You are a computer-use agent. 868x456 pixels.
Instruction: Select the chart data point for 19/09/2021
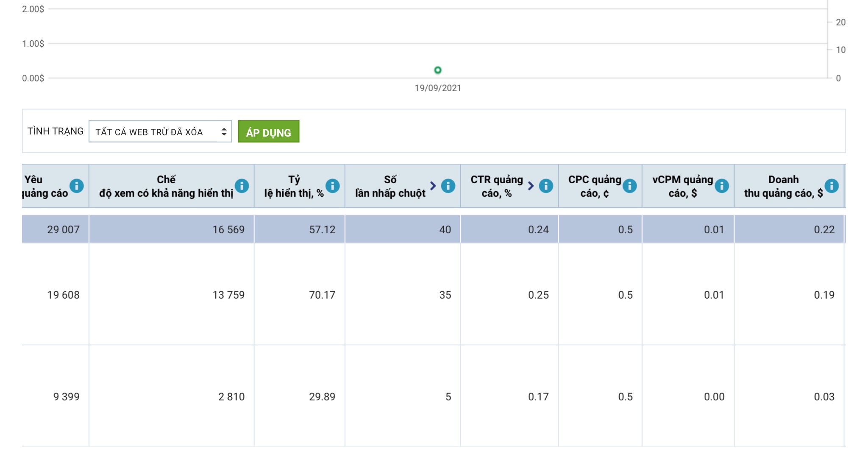click(x=438, y=70)
